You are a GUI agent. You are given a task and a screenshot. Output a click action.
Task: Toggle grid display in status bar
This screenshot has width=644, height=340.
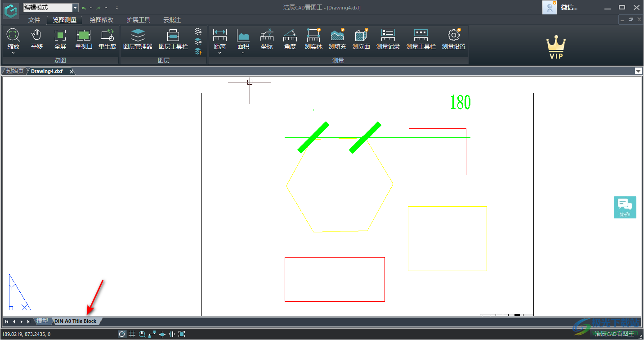(132, 334)
